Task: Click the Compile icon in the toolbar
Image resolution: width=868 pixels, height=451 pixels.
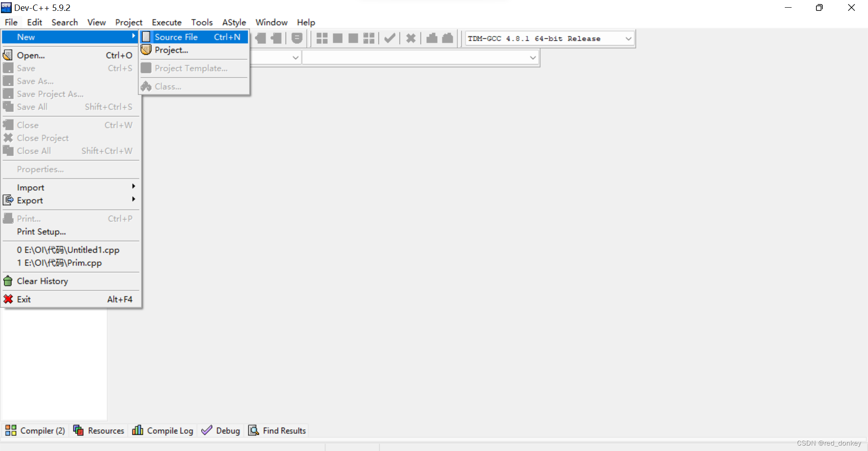Action: 322,38
